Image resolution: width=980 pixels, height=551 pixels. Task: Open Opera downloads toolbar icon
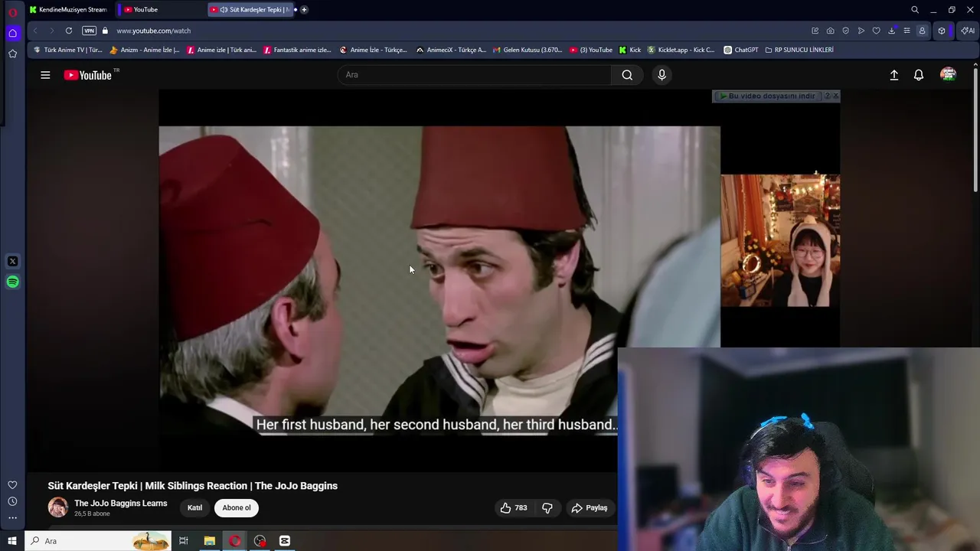891,31
